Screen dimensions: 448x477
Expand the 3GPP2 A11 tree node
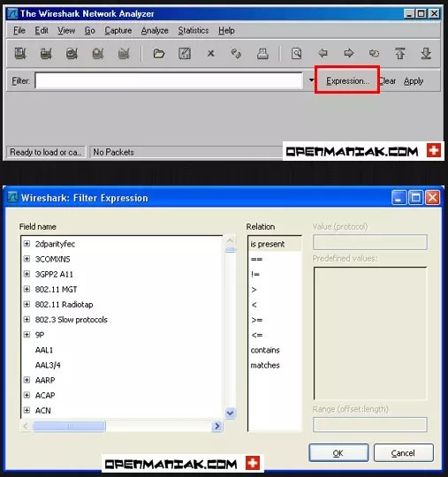[27, 274]
